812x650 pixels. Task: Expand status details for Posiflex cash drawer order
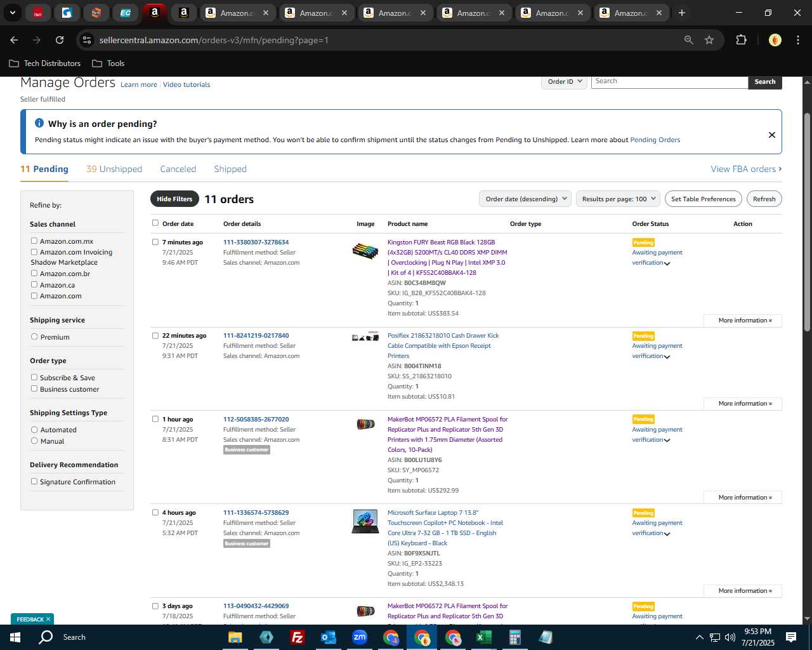point(667,357)
